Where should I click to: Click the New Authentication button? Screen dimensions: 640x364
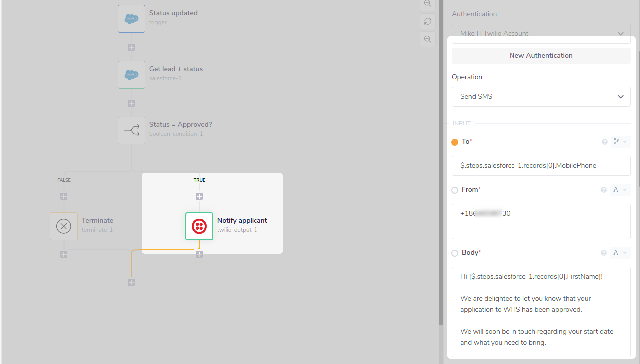pos(541,55)
